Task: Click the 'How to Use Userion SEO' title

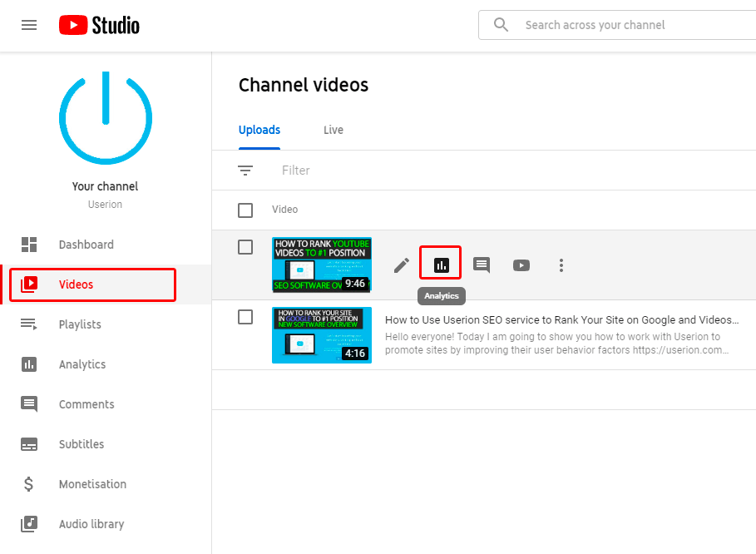Action: pos(561,319)
